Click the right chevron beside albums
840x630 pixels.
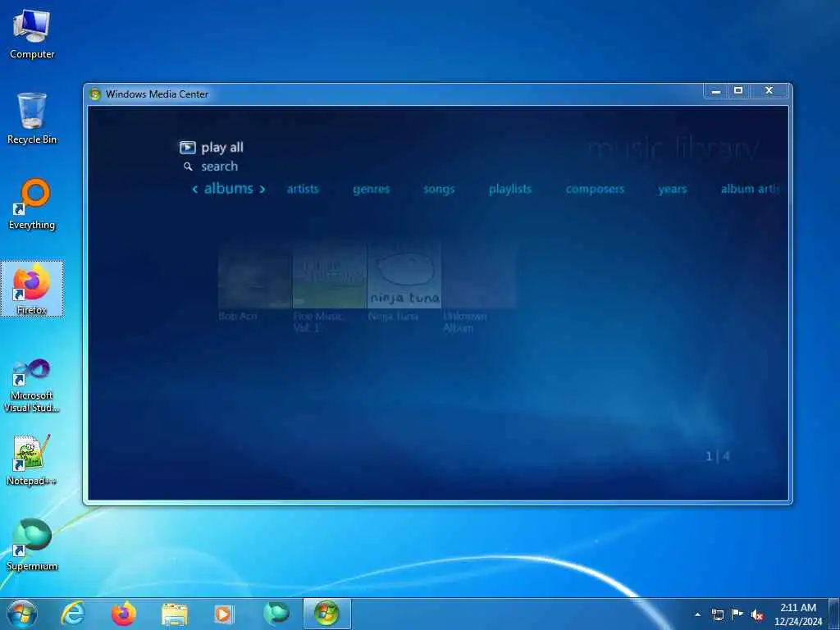click(x=262, y=189)
